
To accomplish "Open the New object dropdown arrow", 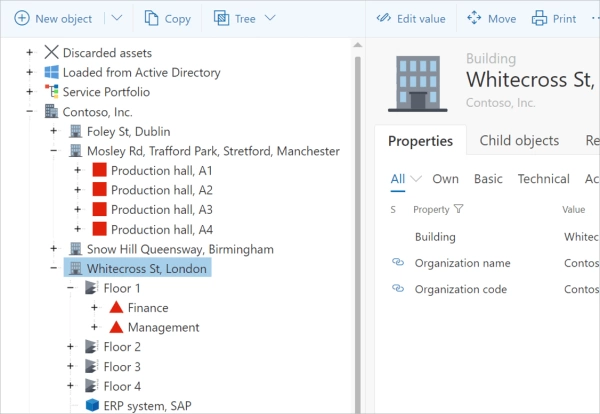I will coord(117,18).
